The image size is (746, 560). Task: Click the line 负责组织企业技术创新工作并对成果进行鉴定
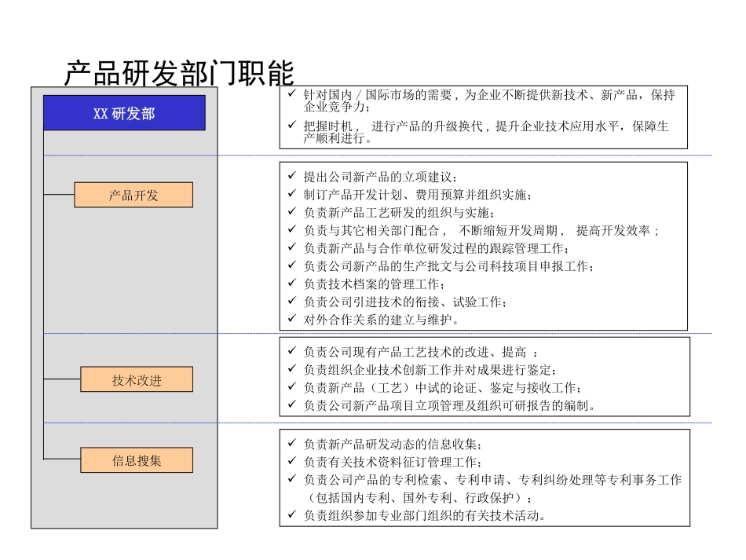pyautogui.click(x=430, y=370)
